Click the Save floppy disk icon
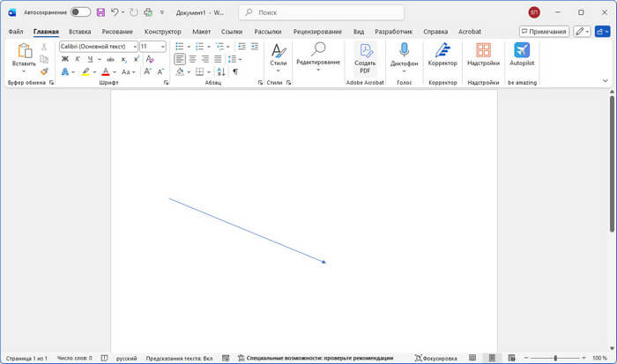The width and height of the screenshot is (617, 364). pyautogui.click(x=100, y=12)
